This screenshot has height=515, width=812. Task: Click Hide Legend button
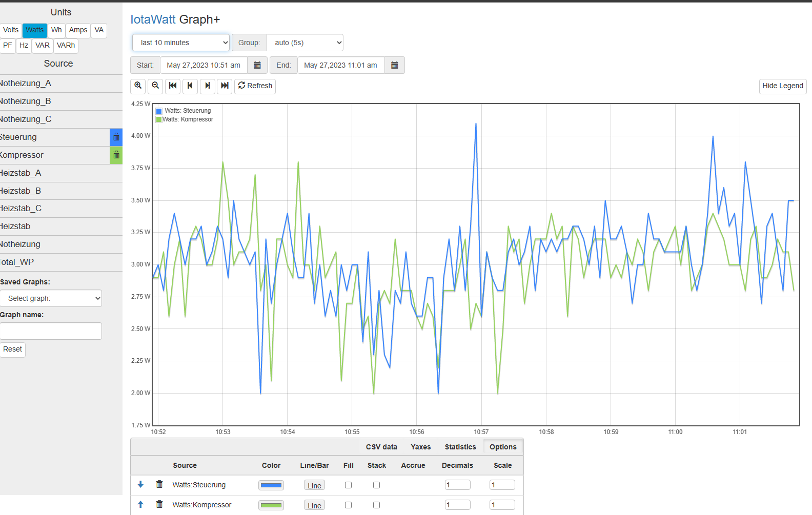click(783, 86)
